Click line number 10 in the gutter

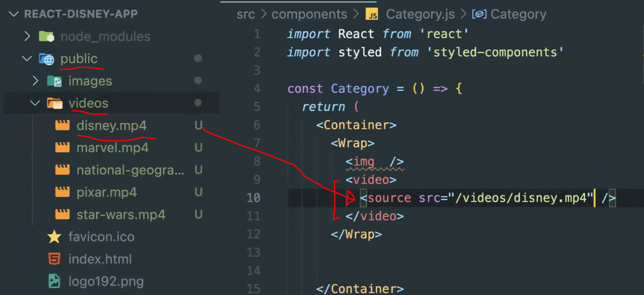click(253, 197)
